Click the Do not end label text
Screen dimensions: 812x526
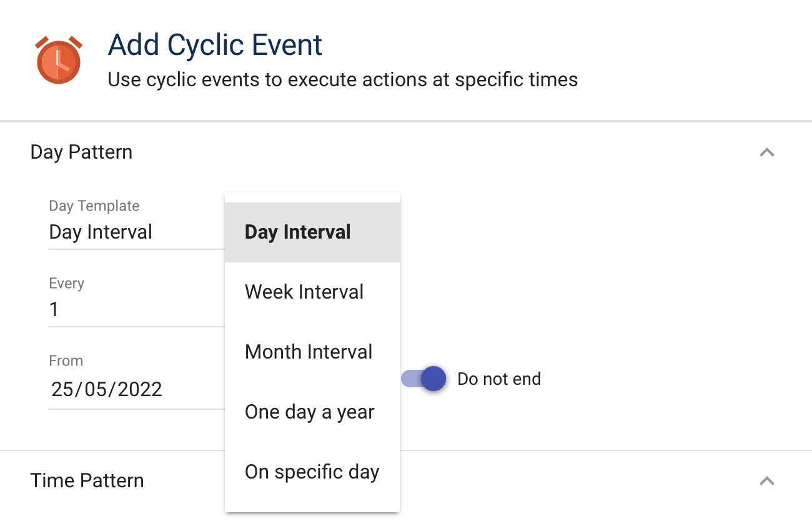click(499, 379)
